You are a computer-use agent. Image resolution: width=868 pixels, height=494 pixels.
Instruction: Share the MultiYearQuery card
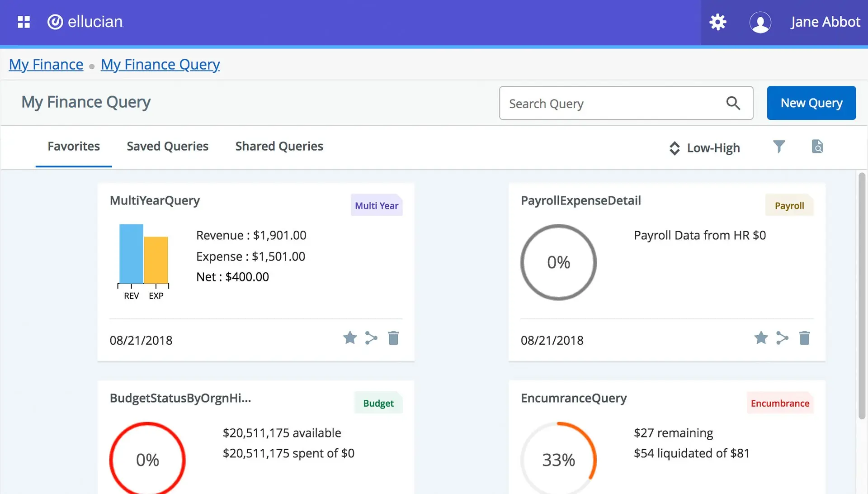tap(371, 338)
